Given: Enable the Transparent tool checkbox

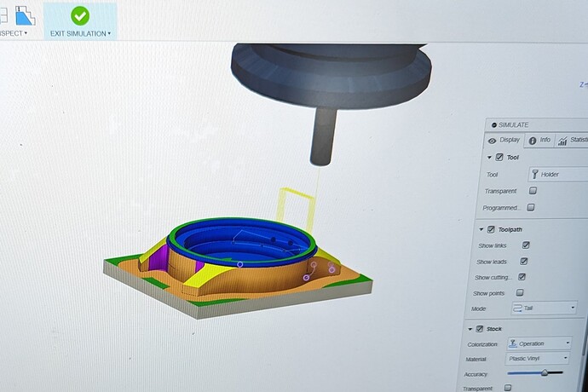Looking at the screenshot, I should (533, 191).
